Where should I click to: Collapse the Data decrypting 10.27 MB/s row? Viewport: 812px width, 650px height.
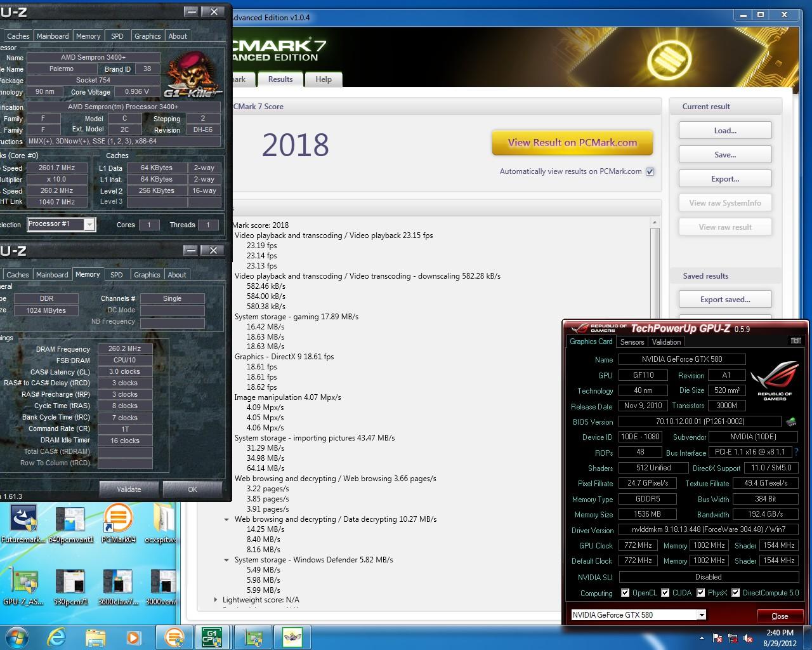point(226,519)
